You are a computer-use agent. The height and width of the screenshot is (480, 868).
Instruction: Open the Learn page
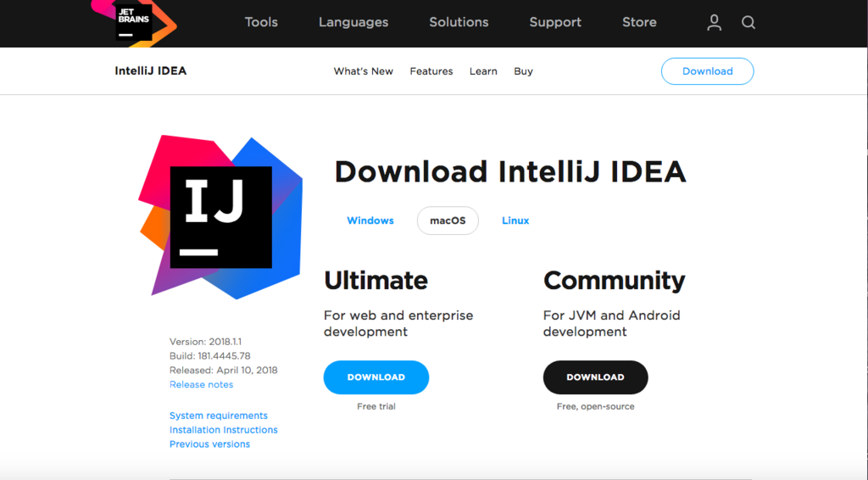483,71
